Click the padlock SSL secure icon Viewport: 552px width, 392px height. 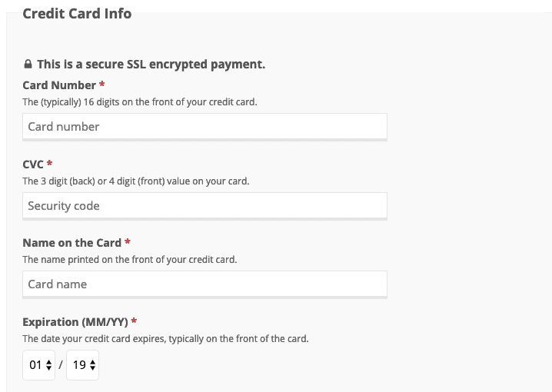pyautogui.click(x=28, y=64)
